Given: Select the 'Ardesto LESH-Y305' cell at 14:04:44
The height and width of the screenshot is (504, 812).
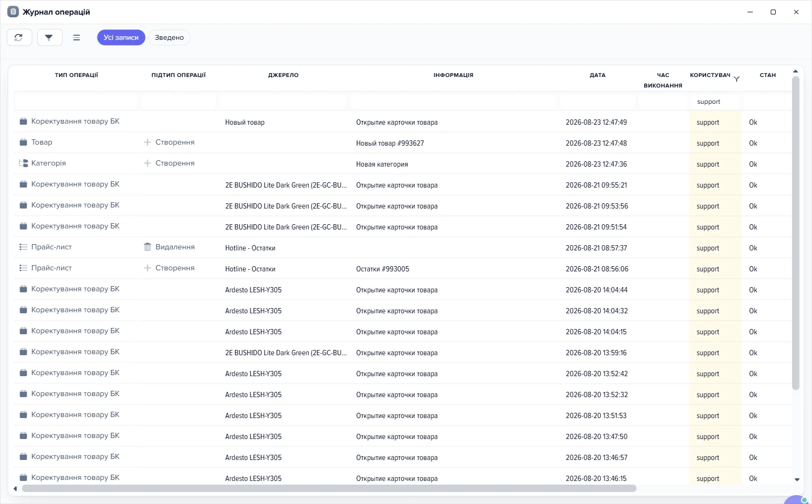Looking at the screenshot, I should click(x=254, y=290).
